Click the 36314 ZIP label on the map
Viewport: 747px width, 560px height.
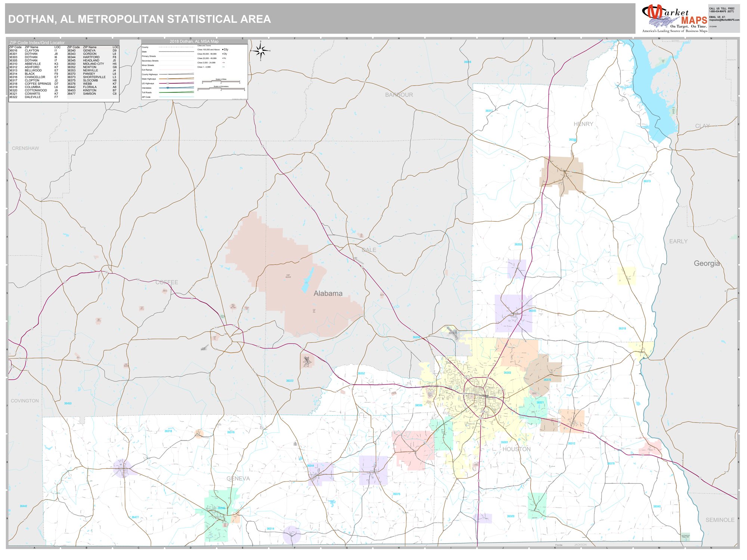click(270, 529)
